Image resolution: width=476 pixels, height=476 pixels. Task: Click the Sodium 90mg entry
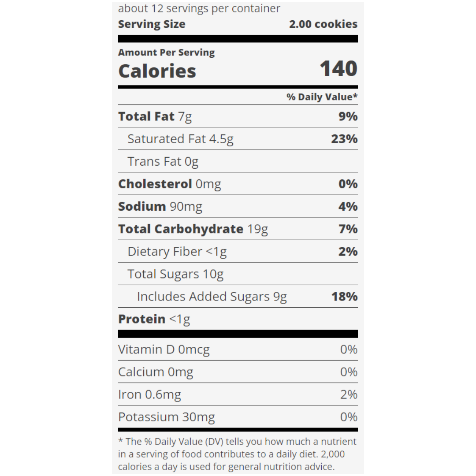click(160, 206)
